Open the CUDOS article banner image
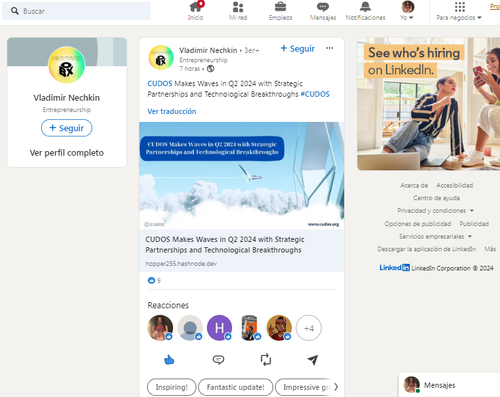The width and height of the screenshot is (500, 397). (242, 176)
